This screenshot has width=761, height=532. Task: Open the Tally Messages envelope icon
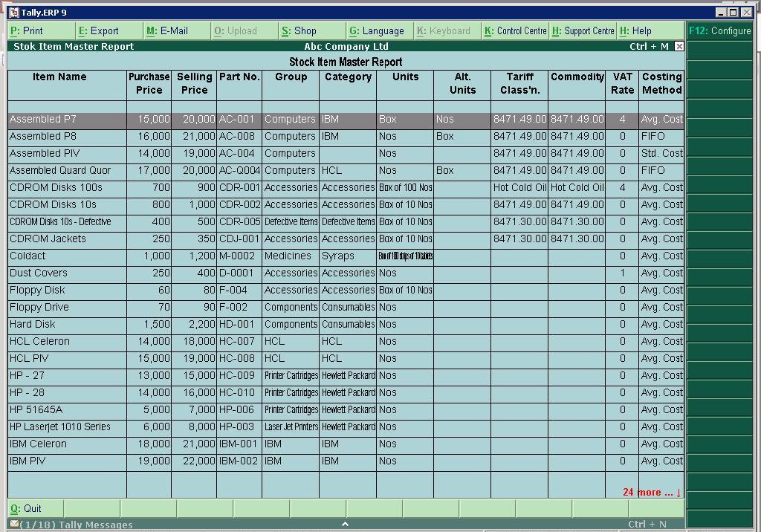[x=14, y=524]
